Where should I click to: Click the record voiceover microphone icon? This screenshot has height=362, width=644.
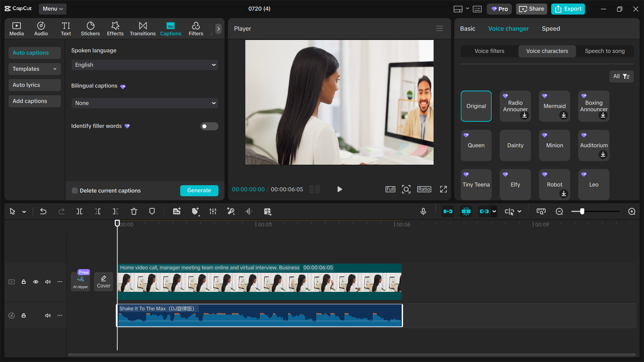[423, 211]
